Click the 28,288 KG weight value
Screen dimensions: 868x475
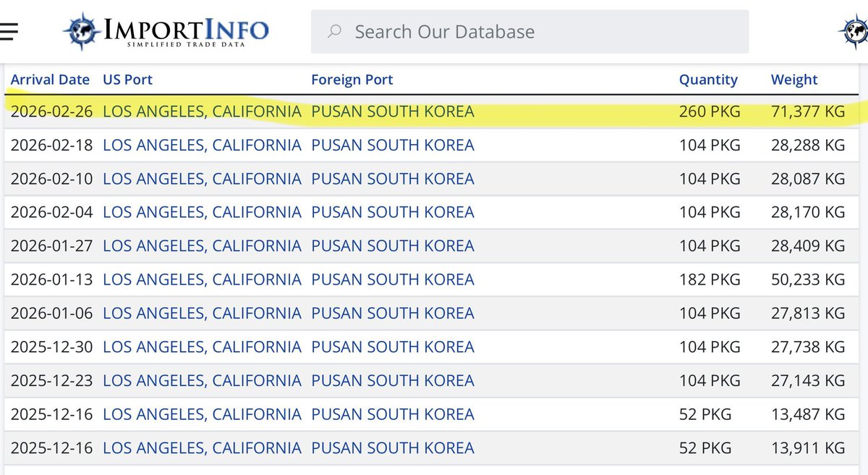[808, 145]
